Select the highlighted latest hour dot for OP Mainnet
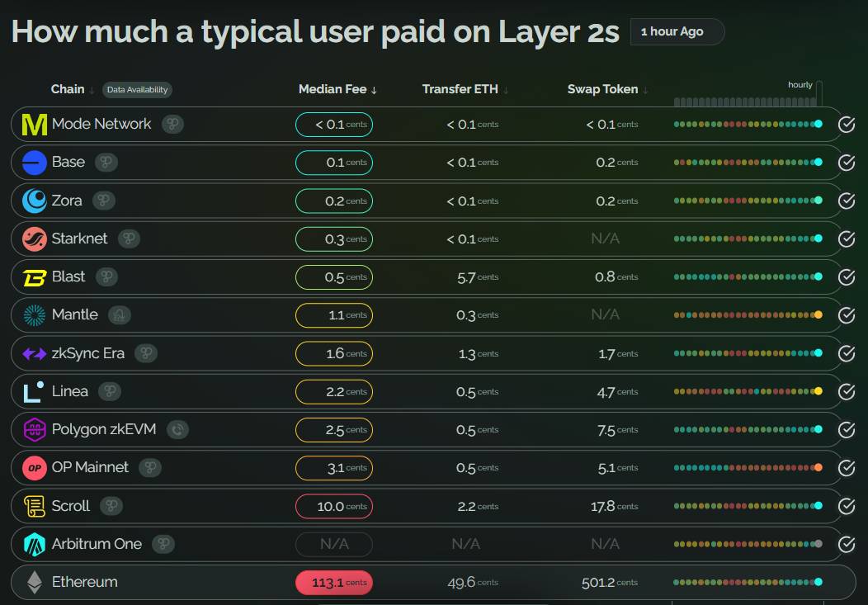This screenshot has height=605, width=868. (818, 468)
